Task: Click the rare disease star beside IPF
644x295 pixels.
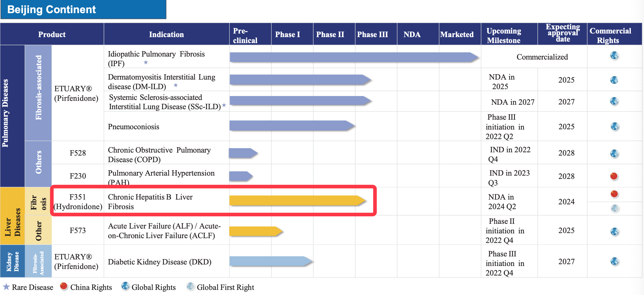Action: (146, 62)
